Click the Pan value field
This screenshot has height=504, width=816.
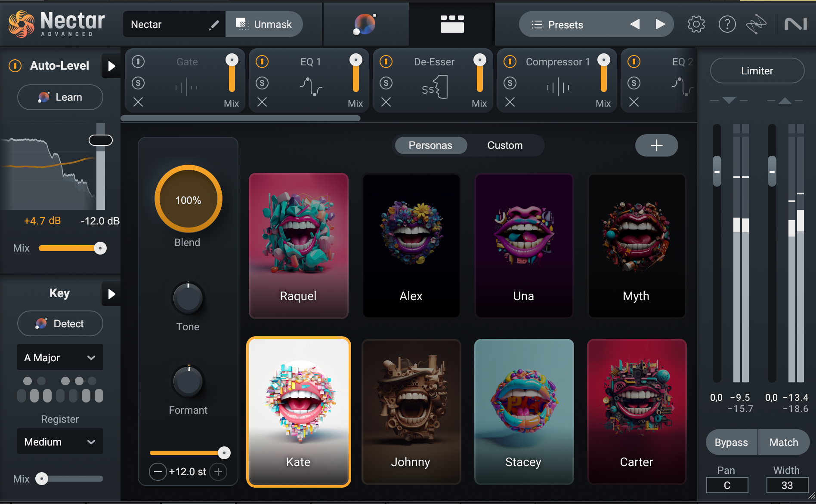tap(727, 485)
